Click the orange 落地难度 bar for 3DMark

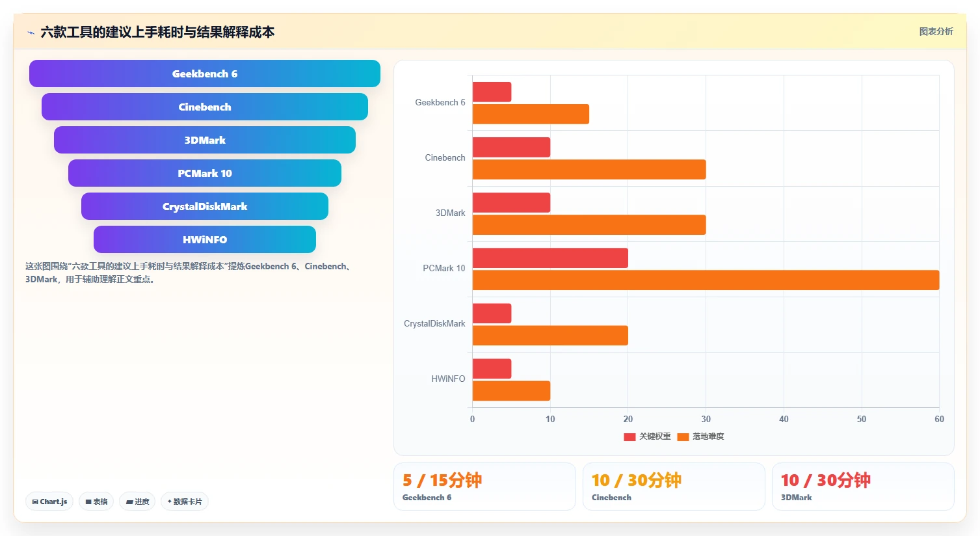click(x=589, y=224)
